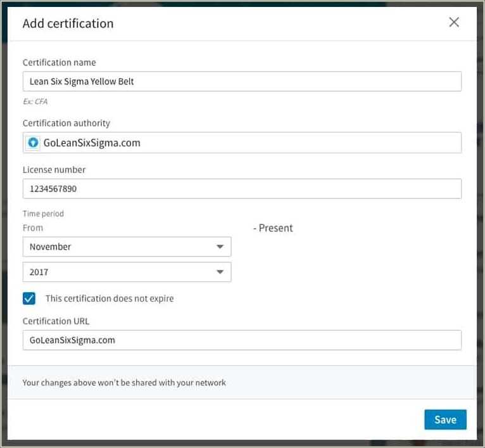Viewport: 485px width, 448px height.
Task: Click the 'Ex: CFA' hint text
Action: [35, 101]
